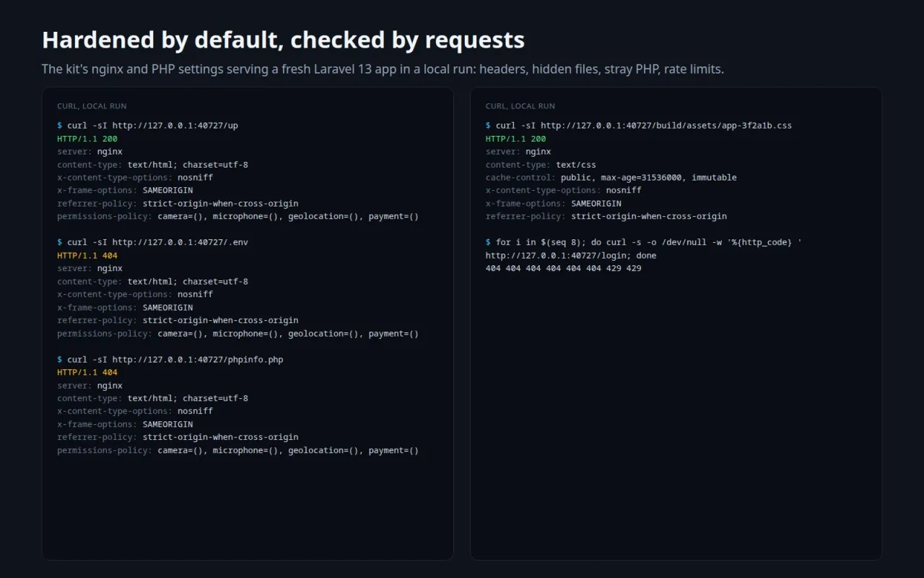Viewport: 924px width, 578px height.
Task: Select the curl command requesting /phpinfo.php
Action: (x=170, y=359)
